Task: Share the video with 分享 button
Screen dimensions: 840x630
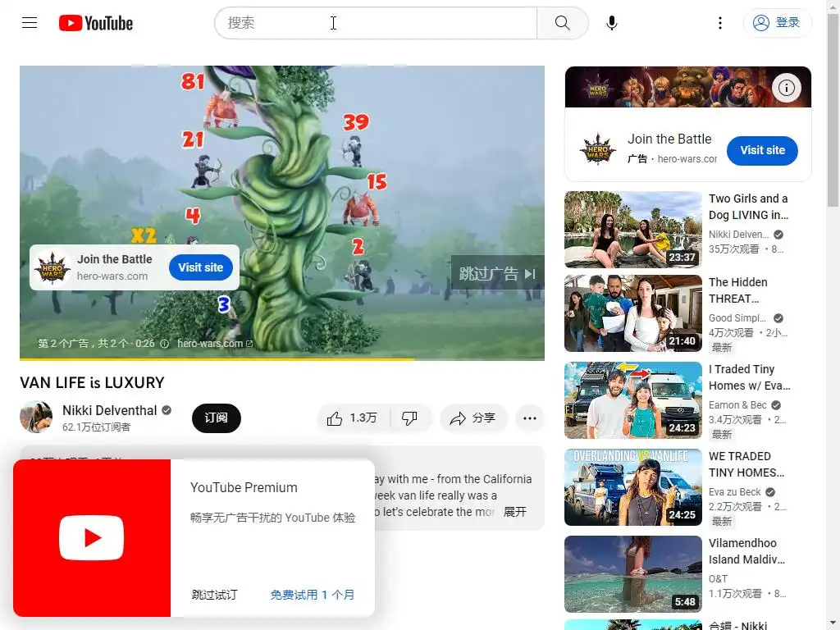Action: pos(473,418)
